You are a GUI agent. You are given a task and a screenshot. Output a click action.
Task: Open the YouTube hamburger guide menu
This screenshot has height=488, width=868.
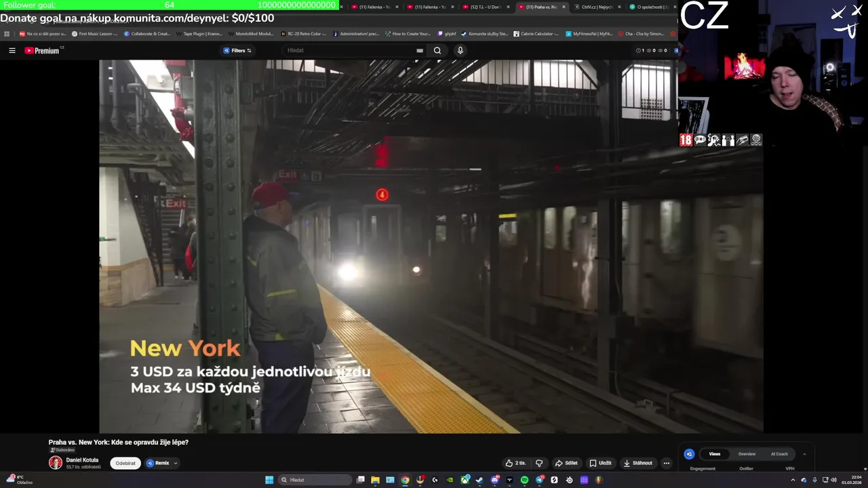coord(12,50)
